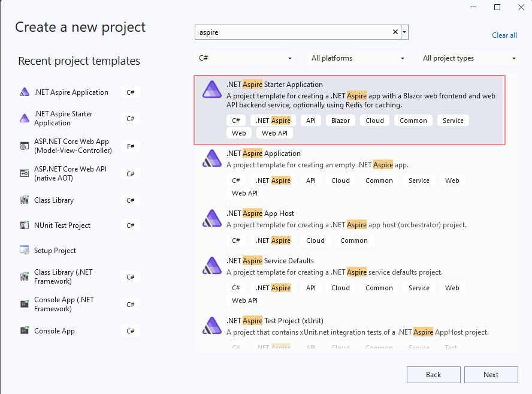Open the C# language filter dropdown
The image size is (532, 394).
[245, 58]
